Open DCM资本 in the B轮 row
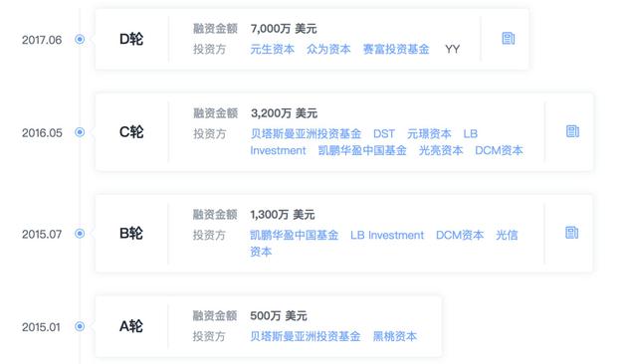 pyautogui.click(x=460, y=235)
